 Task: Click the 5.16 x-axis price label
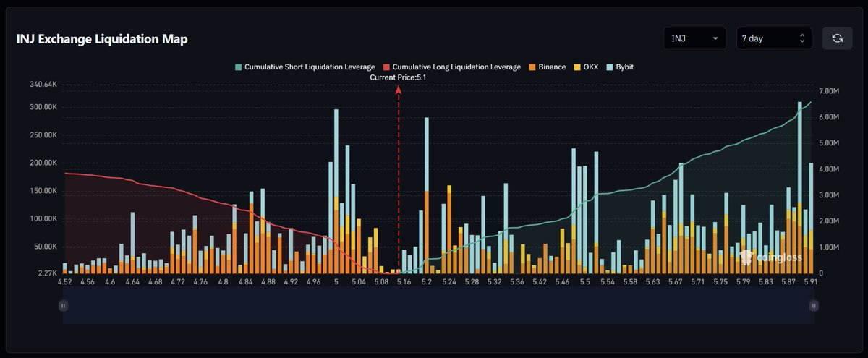pos(404,283)
